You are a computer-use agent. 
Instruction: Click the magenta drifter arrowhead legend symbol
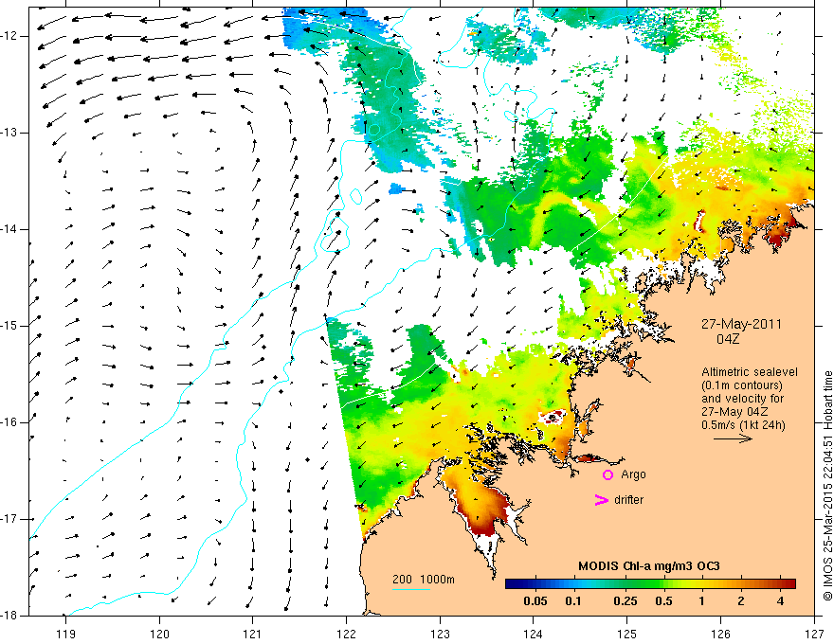click(x=601, y=500)
